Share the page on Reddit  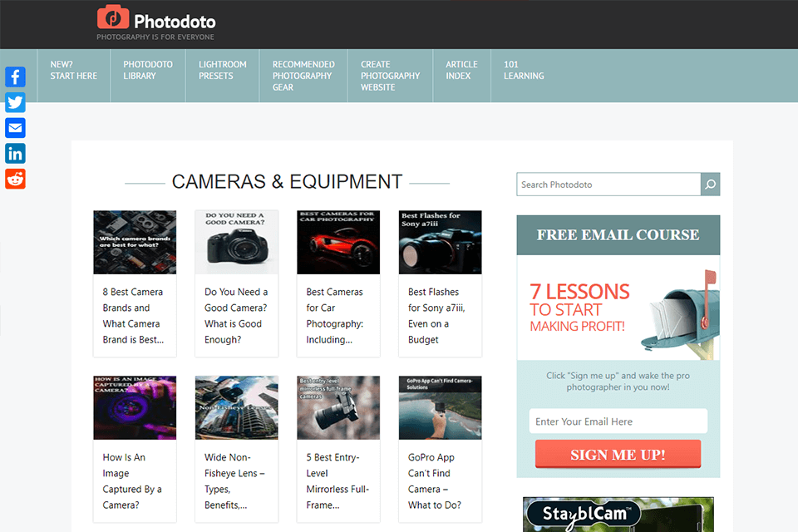coord(15,179)
